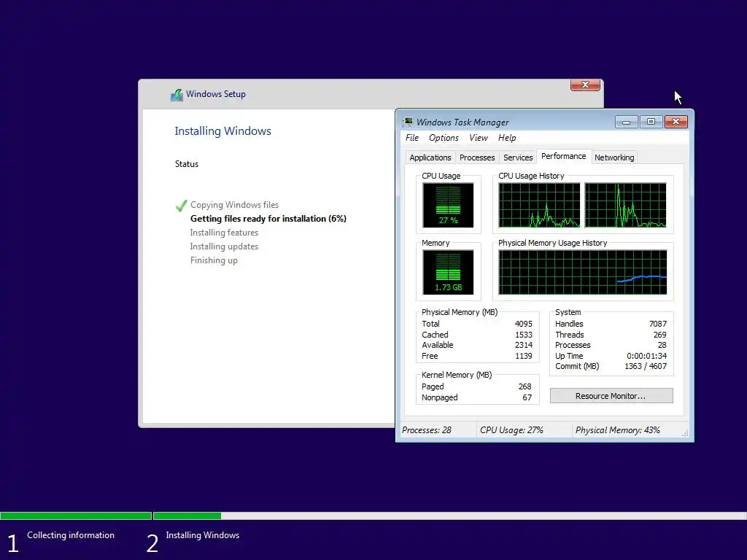747x560 pixels.
Task: Click the Up Time value 0:00:01:34
Action: point(646,356)
